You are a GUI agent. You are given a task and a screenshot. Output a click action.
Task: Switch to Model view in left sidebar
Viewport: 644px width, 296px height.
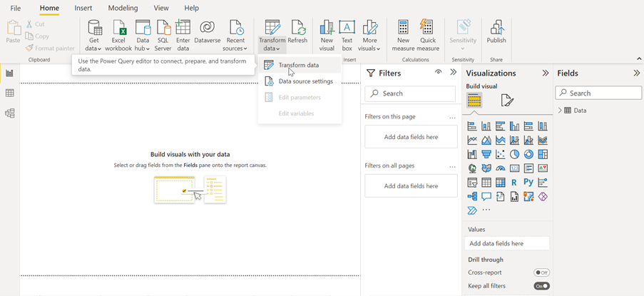[9, 113]
